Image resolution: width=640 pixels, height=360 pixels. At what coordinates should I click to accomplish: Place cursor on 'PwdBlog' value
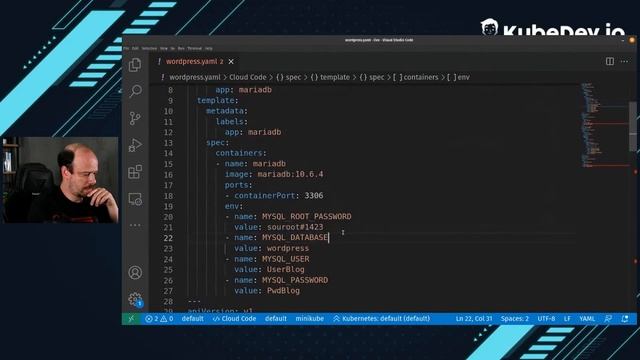coord(283,291)
